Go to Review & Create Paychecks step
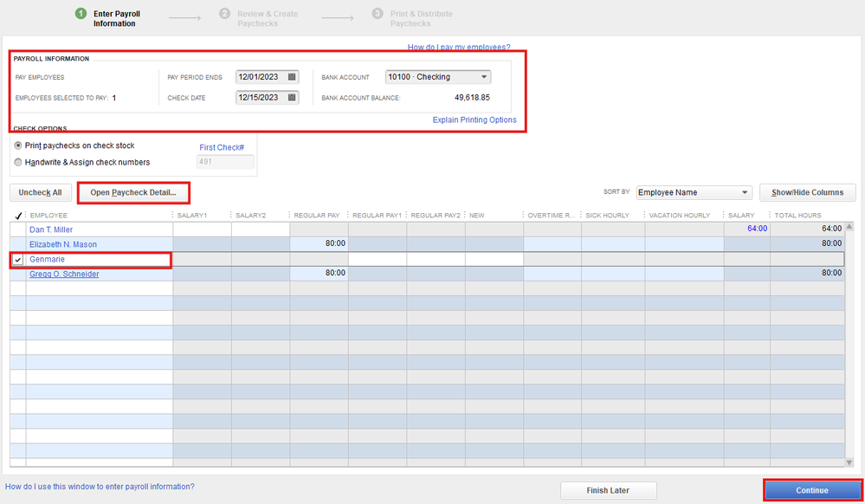The height and width of the screenshot is (504, 865). (259, 18)
